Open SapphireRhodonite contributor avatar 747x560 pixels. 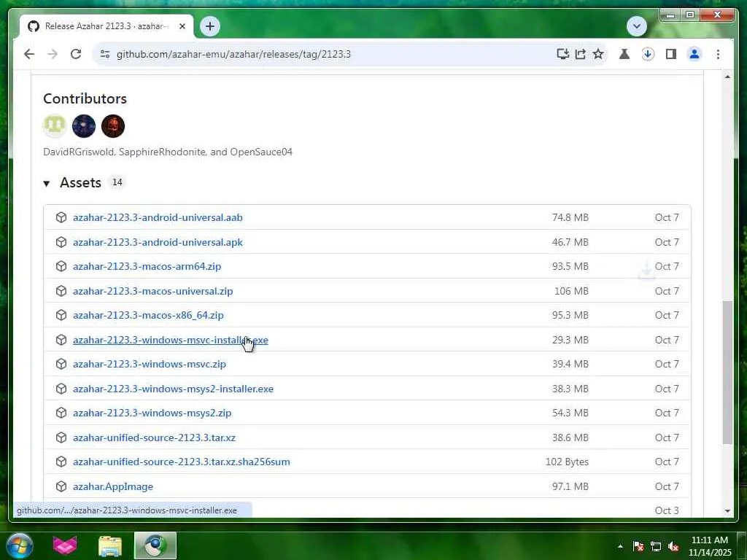click(84, 126)
